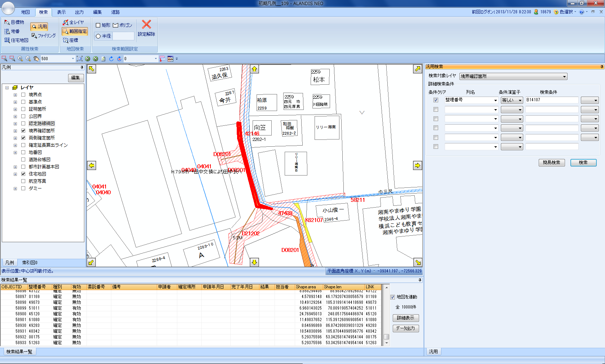605x364 pixels.
Task: Pan map up with yellow arrow
Action: [254, 69]
